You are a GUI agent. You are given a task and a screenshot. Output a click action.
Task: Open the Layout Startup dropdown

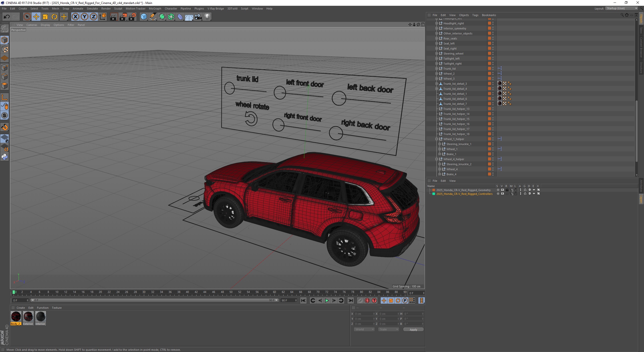pyautogui.click(x=621, y=9)
